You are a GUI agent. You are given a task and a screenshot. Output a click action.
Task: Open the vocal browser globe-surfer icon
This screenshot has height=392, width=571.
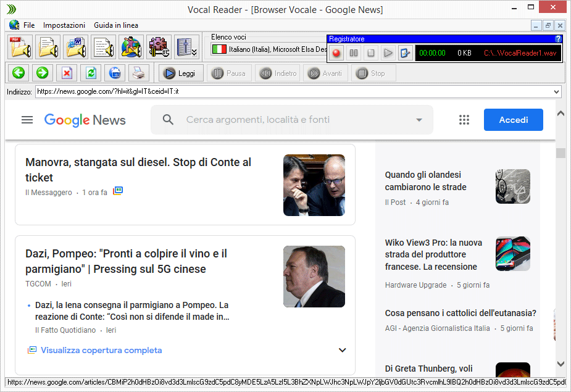(131, 47)
